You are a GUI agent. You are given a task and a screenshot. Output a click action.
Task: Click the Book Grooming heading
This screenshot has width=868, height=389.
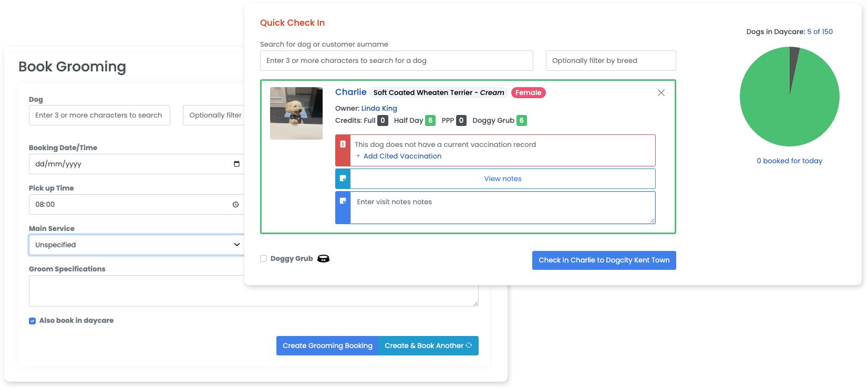73,67
